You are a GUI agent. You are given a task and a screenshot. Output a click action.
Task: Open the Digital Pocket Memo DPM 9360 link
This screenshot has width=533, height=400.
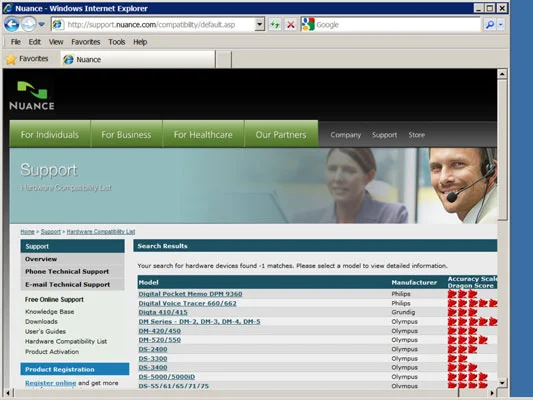pyautogui.click(x=190, y=294)
